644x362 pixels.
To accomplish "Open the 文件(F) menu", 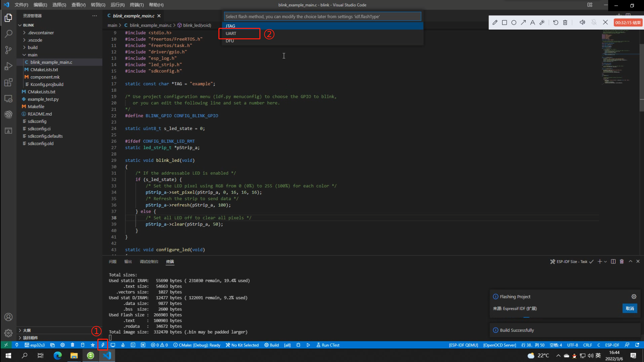I will pos(22,5).
